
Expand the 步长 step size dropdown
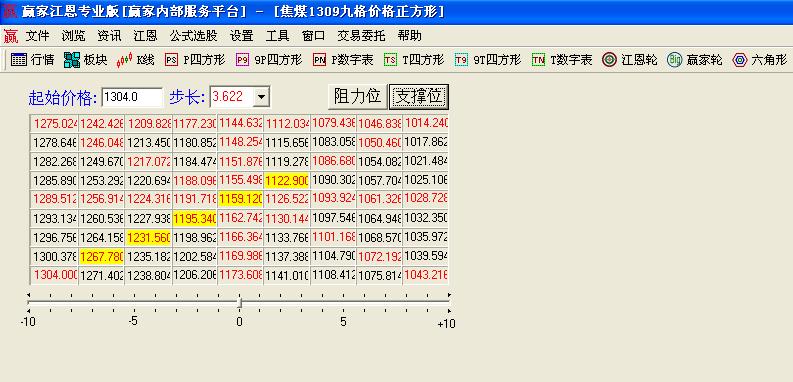pyautogui.click(x=261, y=97)
